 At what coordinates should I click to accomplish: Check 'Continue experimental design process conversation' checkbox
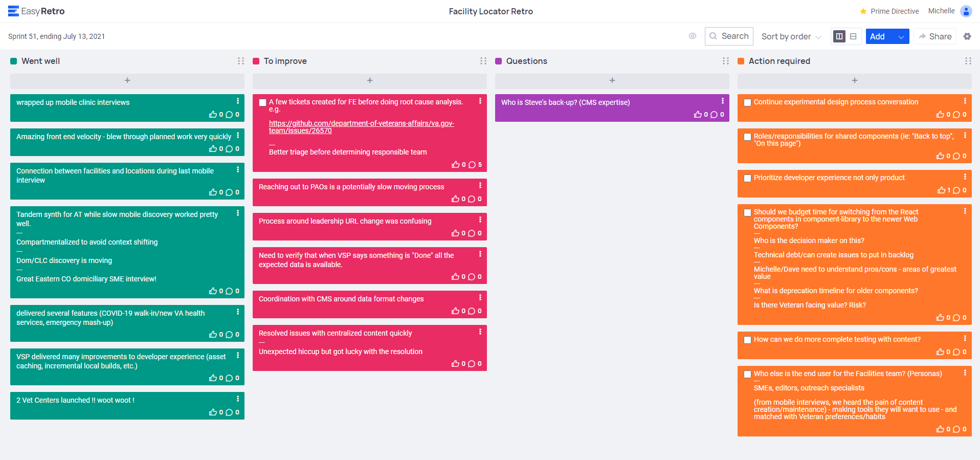pyautogui.click(x=747, y=103)
